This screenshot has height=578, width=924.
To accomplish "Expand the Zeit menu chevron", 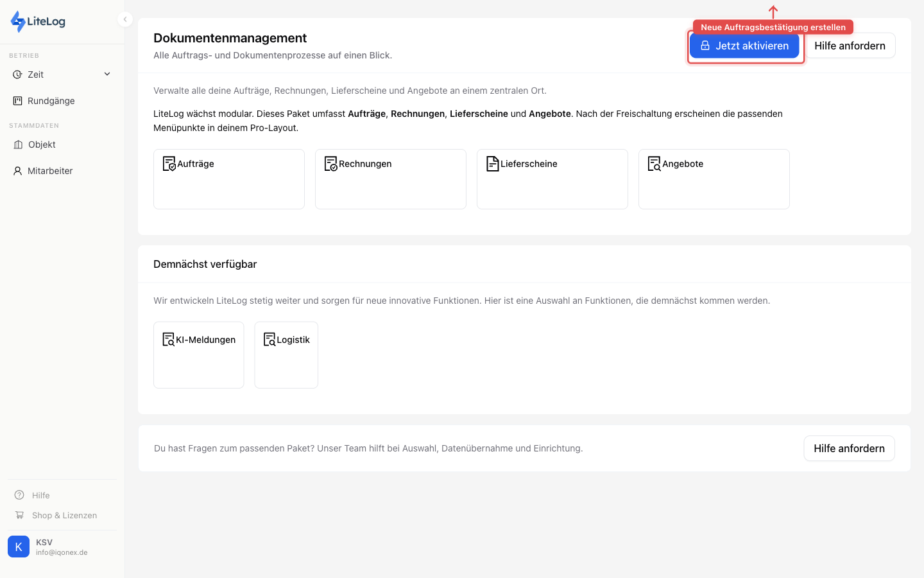I will pos(107,74).
